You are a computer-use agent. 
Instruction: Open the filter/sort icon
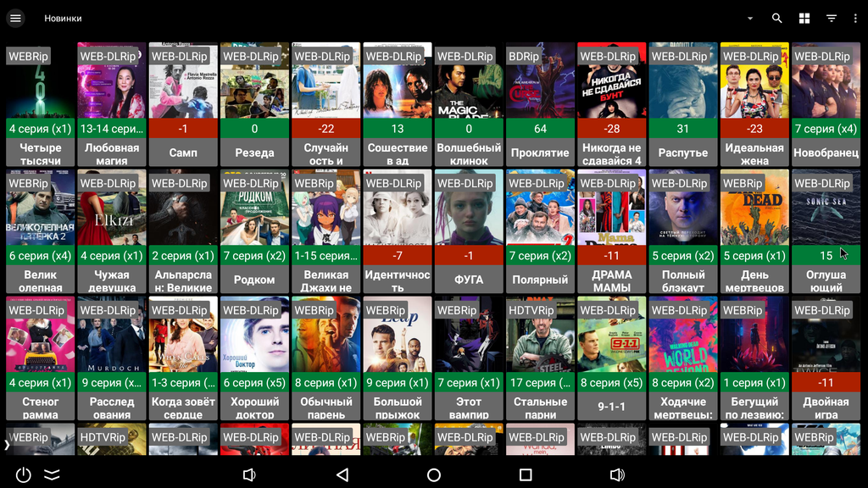click(832, 19)
